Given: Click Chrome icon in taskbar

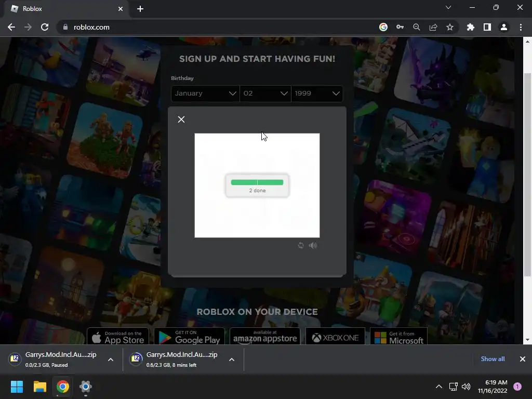Looking at the screenshot, I should [x=63, y=387].
